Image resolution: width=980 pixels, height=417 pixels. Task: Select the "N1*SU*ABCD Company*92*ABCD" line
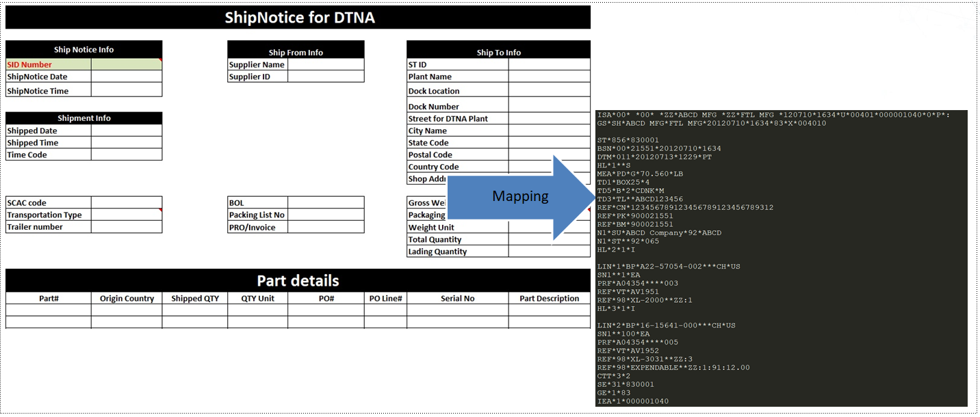(x=659, y=232)
